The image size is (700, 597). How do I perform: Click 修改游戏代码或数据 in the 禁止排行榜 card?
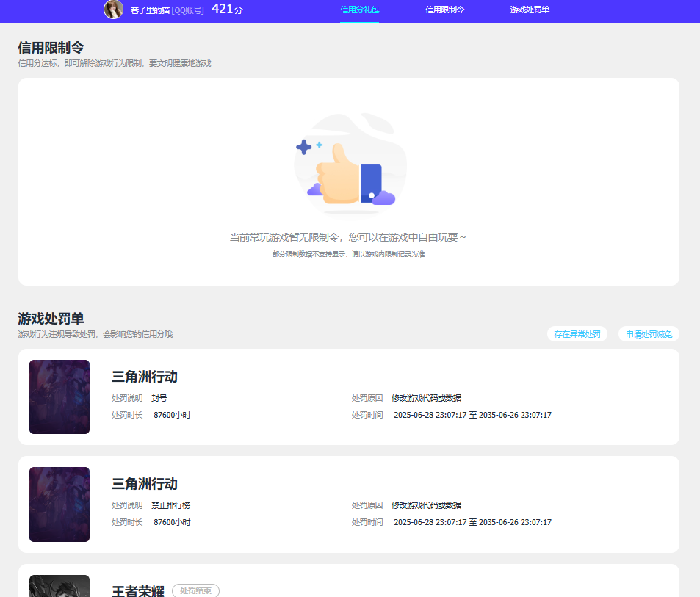(426, 505)
